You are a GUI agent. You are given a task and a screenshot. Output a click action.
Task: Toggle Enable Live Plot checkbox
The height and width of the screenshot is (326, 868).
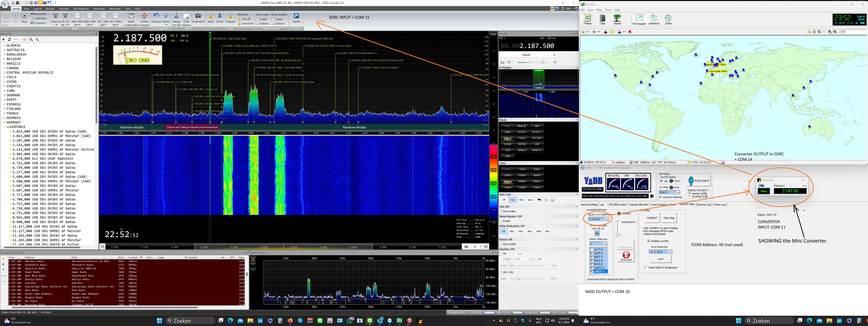649,241
